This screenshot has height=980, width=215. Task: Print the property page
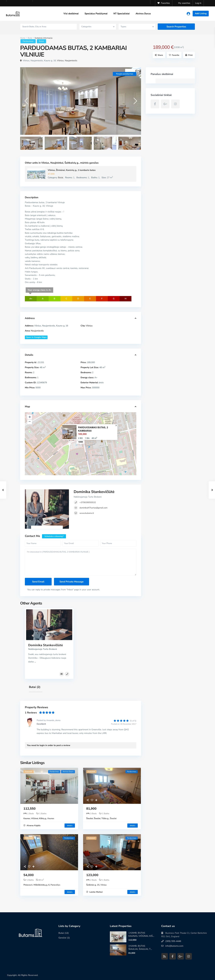(x=189, y=55)
